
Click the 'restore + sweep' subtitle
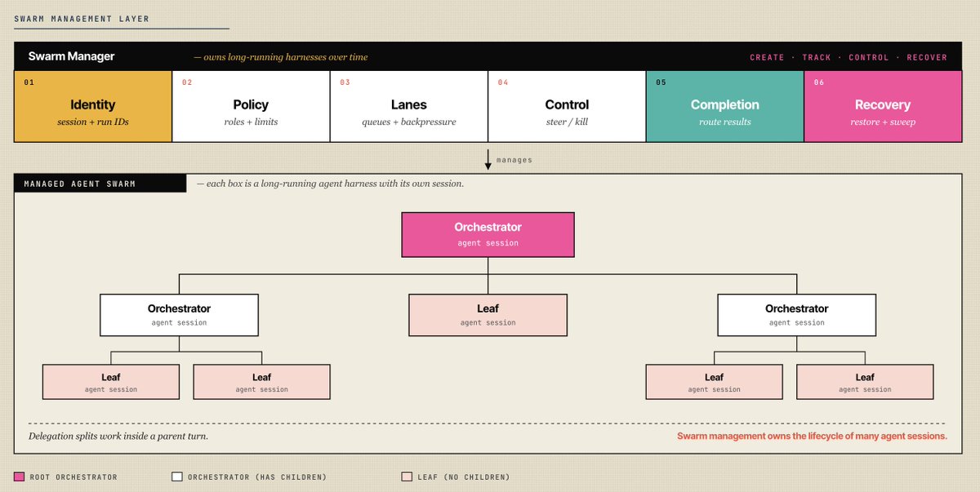[x=883, y=122]
